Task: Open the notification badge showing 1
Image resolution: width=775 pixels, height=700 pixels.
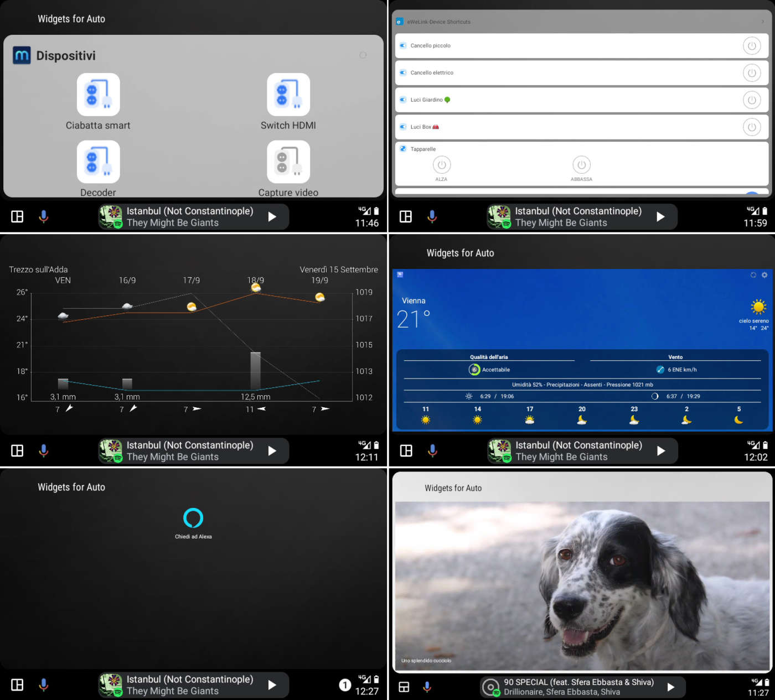Action: tap(345, 685)
